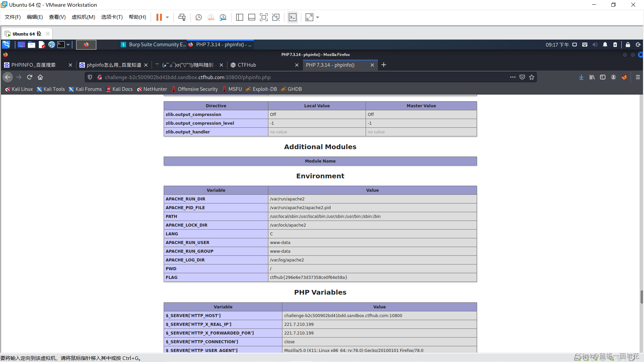
Task: Open Firefox hamburger menu
Action: coord(638,77)
